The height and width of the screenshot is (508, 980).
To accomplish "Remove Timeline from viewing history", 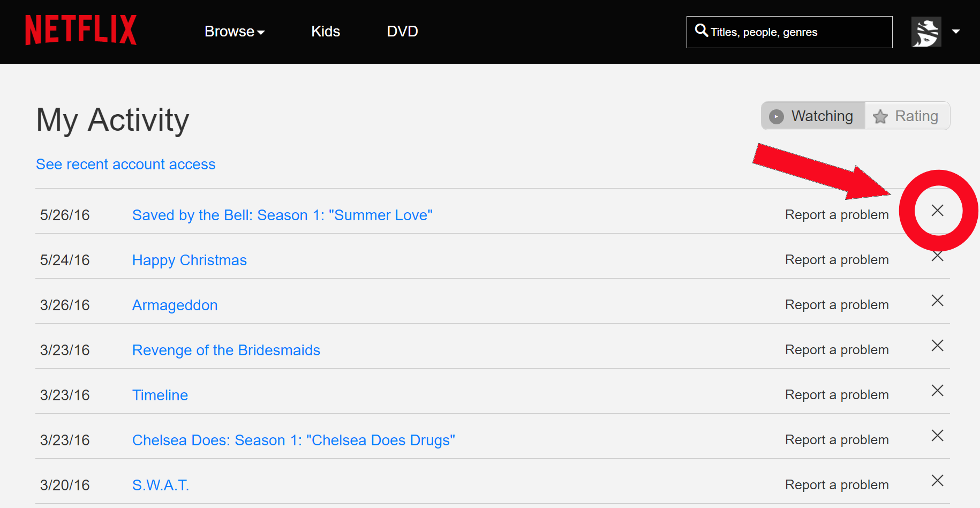I will [x=938, y=391].
